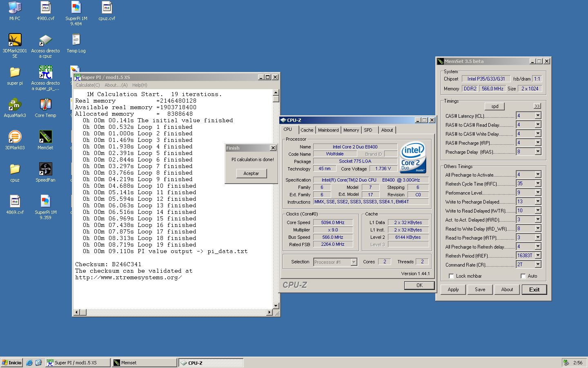Switch to Mainboard tab in CPU-Z
Screen dimensions: 588x368
tap(328, 130)
